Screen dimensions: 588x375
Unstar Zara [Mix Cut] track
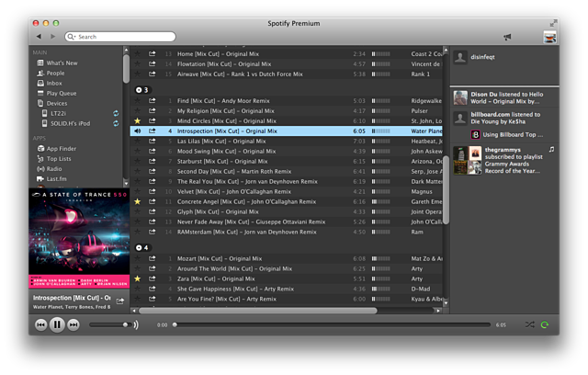click(x=138, y=278)
